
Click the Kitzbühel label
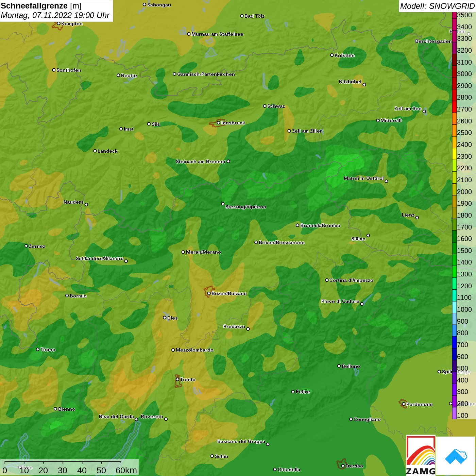point(350,82)
